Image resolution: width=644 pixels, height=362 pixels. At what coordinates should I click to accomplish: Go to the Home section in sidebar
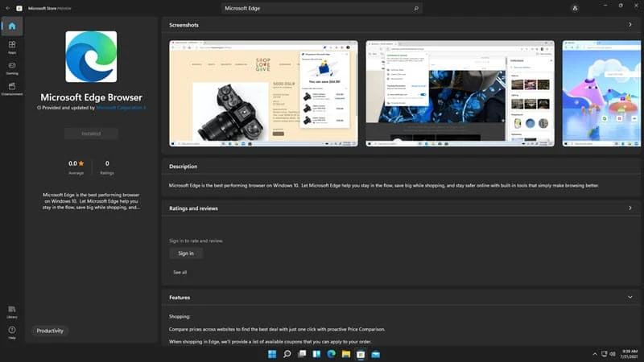tap(12, 27)
